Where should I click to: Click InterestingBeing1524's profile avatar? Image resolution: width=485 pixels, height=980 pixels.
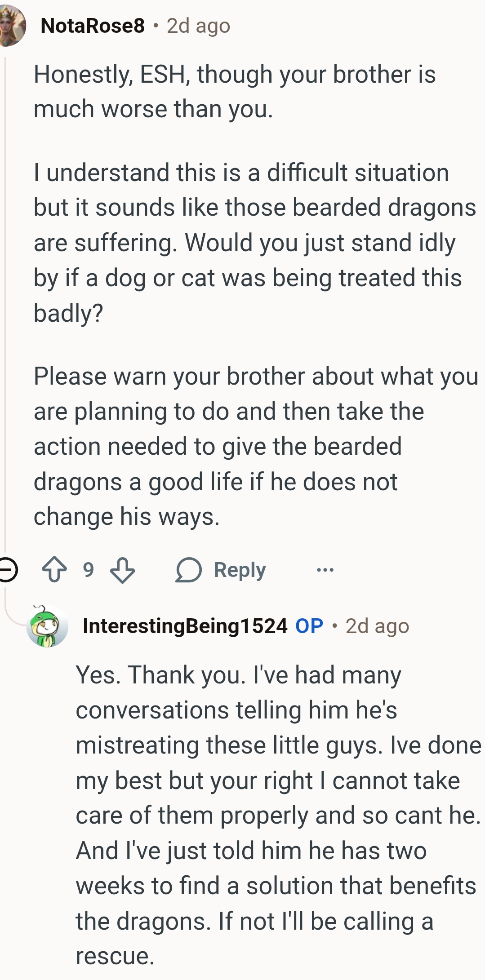[x=45, y=630]
